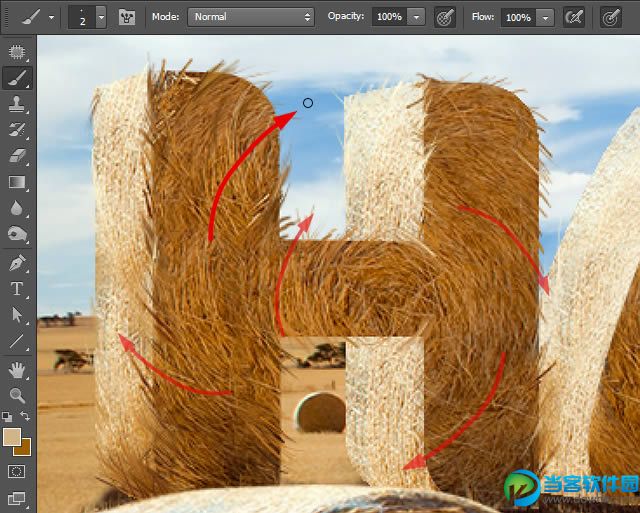Select the Pen tool
Screen dimensions: 640x513
point(17,263)
